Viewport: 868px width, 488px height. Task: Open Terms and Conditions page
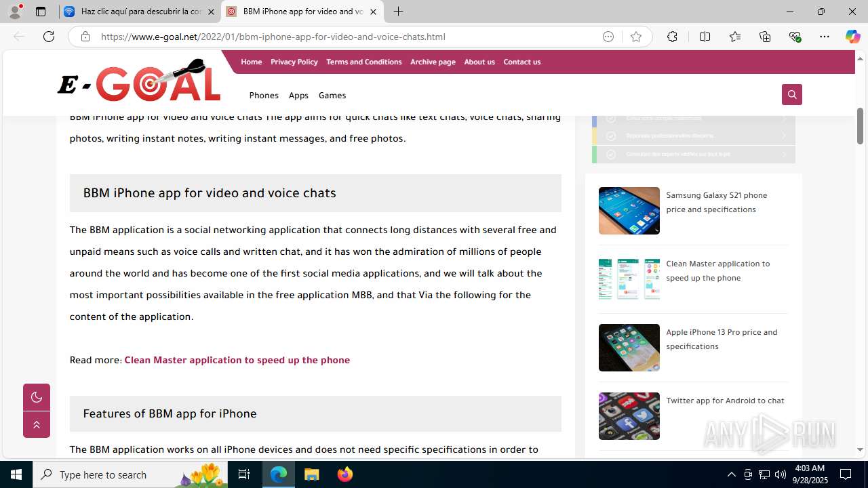pos(363,62)
